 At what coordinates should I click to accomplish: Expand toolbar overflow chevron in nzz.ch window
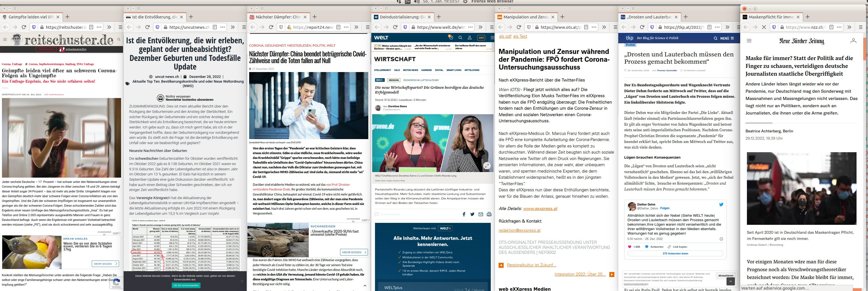click(x=849, y=27)
